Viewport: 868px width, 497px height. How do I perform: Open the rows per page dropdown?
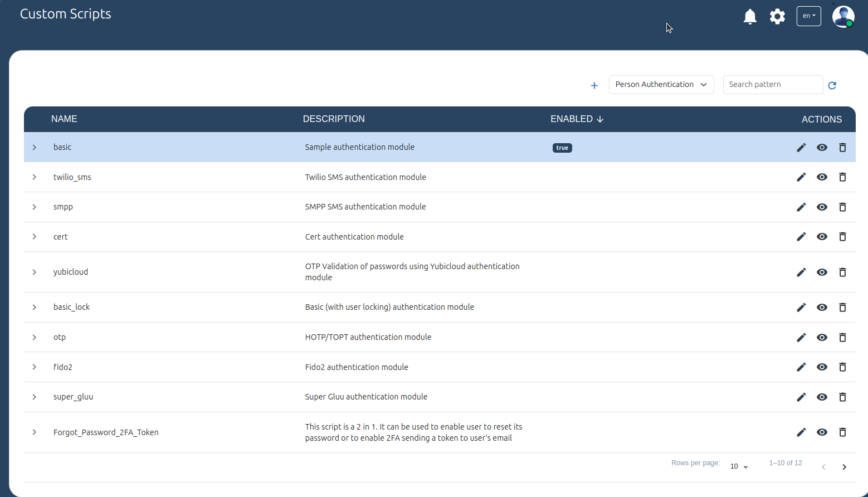pos(739,466)
